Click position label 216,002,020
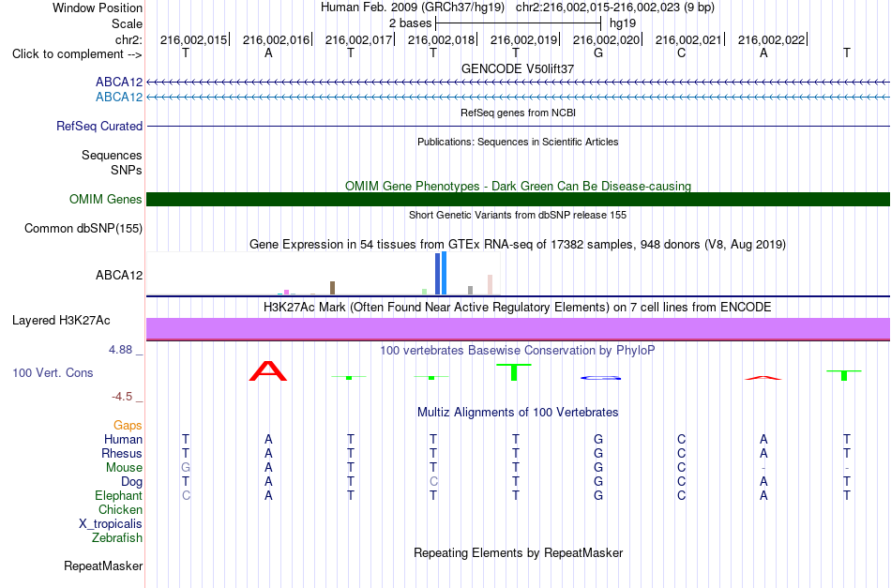 [606, 39]
